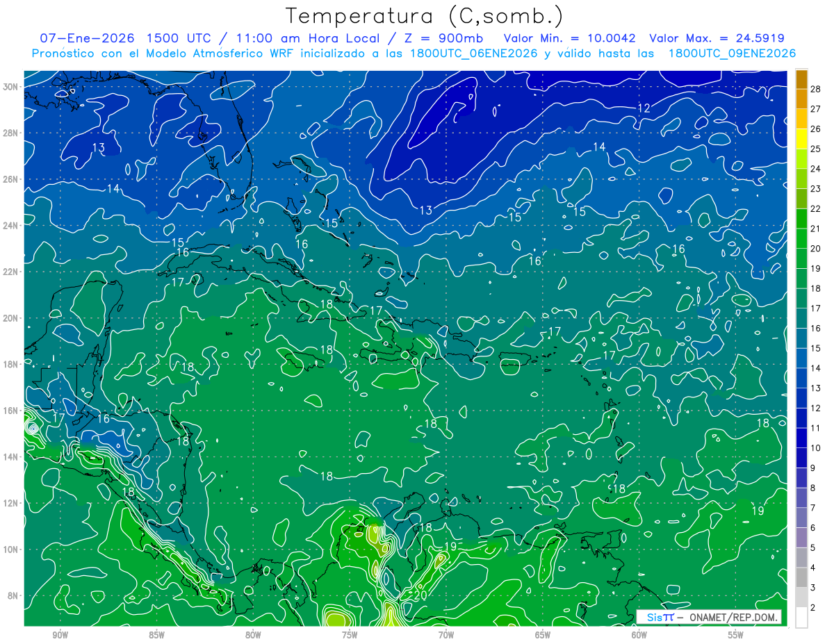
Task: Click the 90W longitude axis label
Action: point(60,635)
